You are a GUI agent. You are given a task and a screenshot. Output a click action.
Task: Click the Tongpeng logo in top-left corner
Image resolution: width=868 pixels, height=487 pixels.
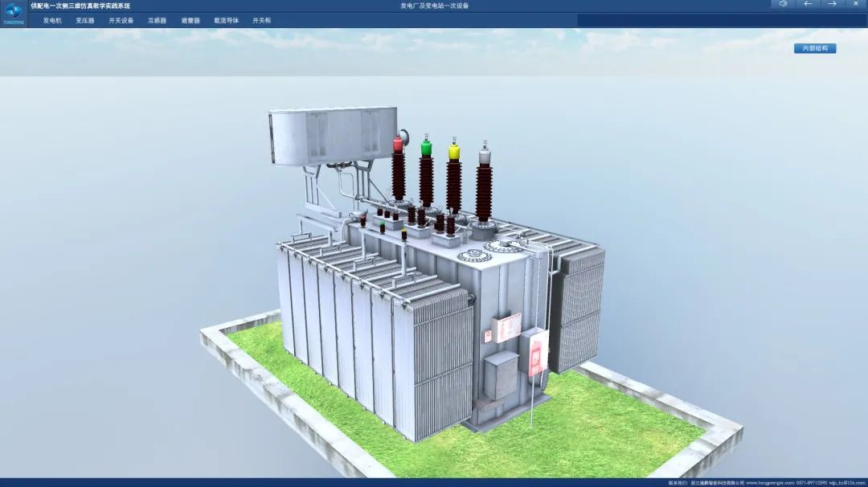pos(13,12)
